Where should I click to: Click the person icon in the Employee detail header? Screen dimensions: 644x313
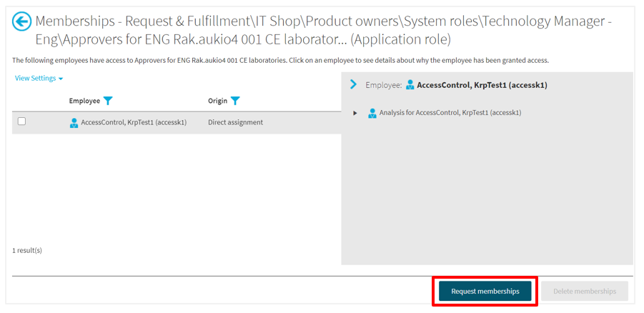click(x=410, y=85)
